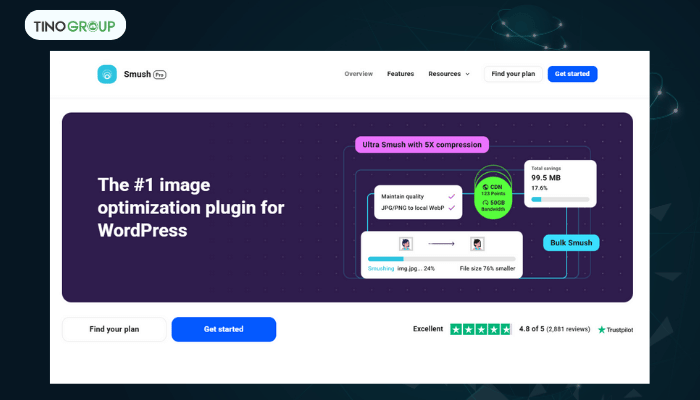The height and width of the screenshot is (400, 700).
Task: Toggle the Maintain quality checkmark
Action: (x=451, y=196)
